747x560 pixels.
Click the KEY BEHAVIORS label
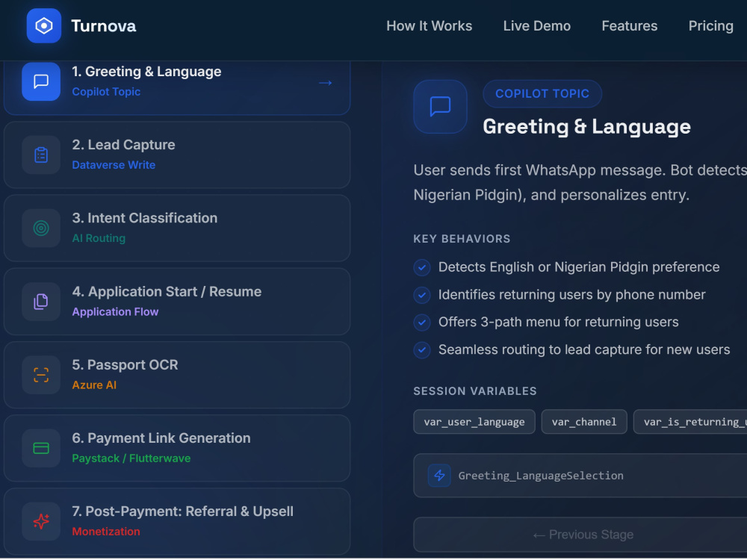(462, 239)
